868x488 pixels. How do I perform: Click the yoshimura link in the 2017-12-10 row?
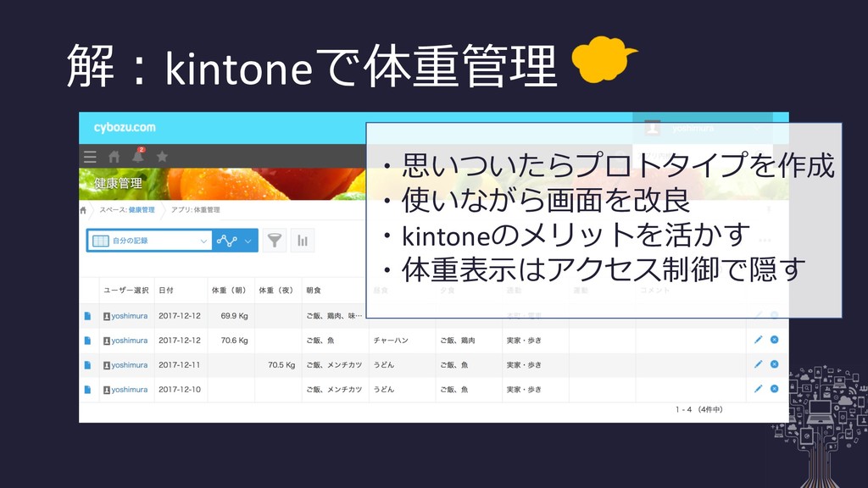click(x=129, y=390)
